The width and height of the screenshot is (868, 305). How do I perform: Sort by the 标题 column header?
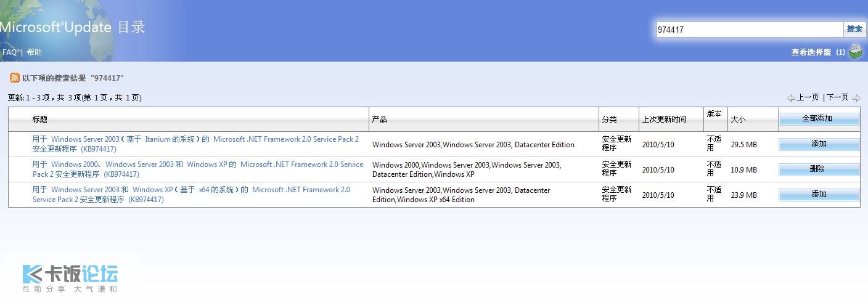coord(40,120)
